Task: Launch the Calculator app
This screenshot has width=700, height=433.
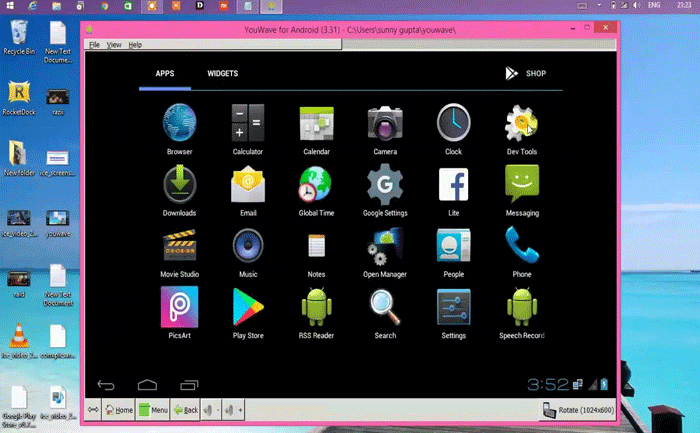Action: [x=248, y=129]
